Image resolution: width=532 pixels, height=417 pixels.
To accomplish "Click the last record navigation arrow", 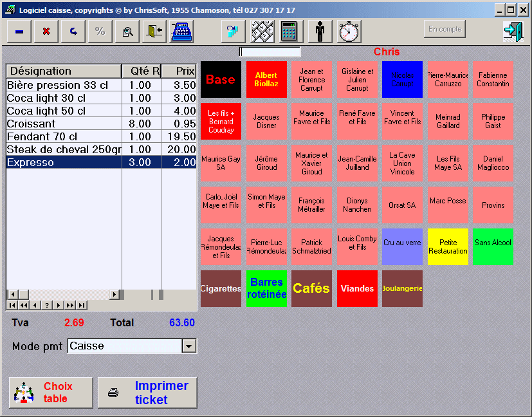I will click(x=82, y=305).
